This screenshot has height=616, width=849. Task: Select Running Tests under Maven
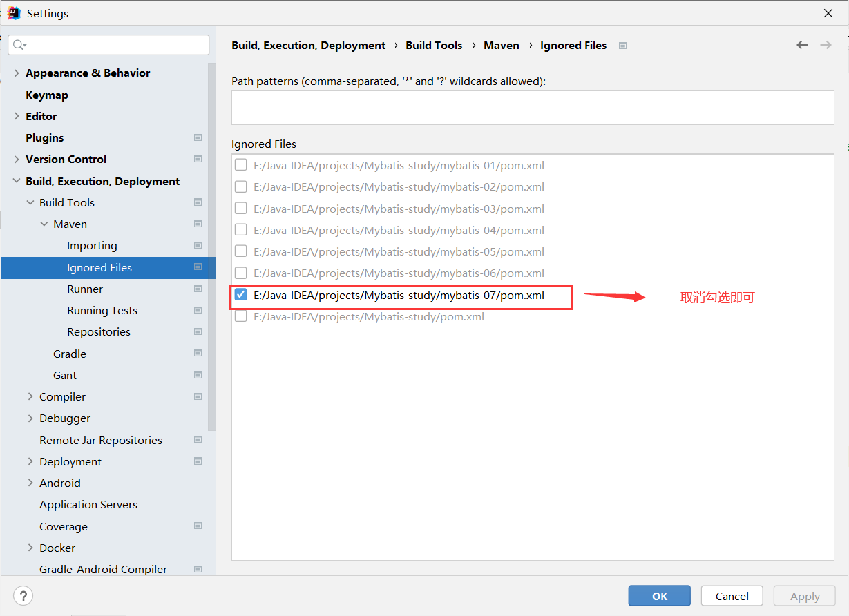point(102,310)
